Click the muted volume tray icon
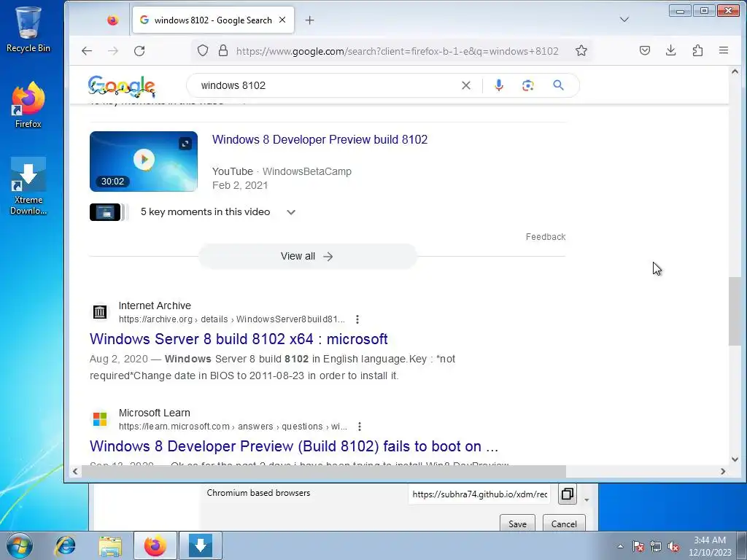The height and width of the screenshot is (560, 747). pos(673,547)
